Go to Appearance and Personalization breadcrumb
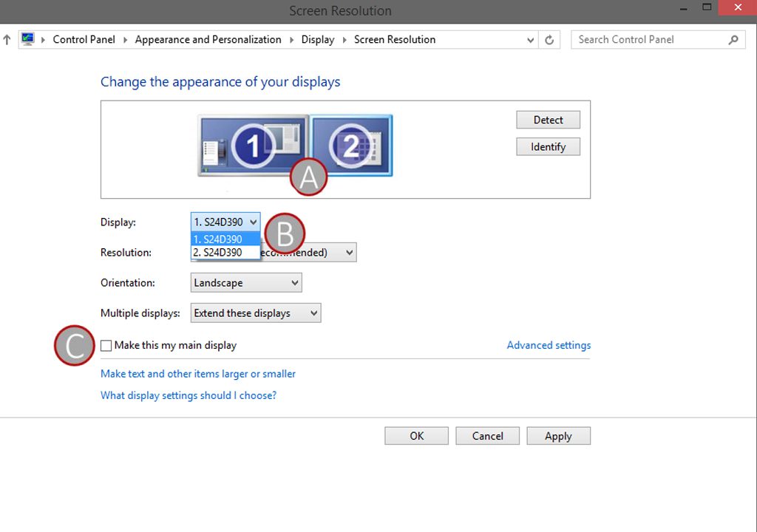Viewport: 757px width, 532px height. point(208,40)
